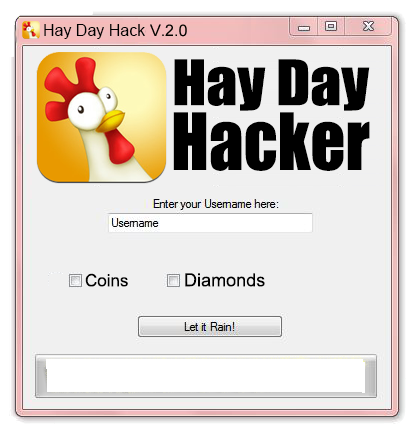Click the chicken's red comb in logo

coord(71,87)
